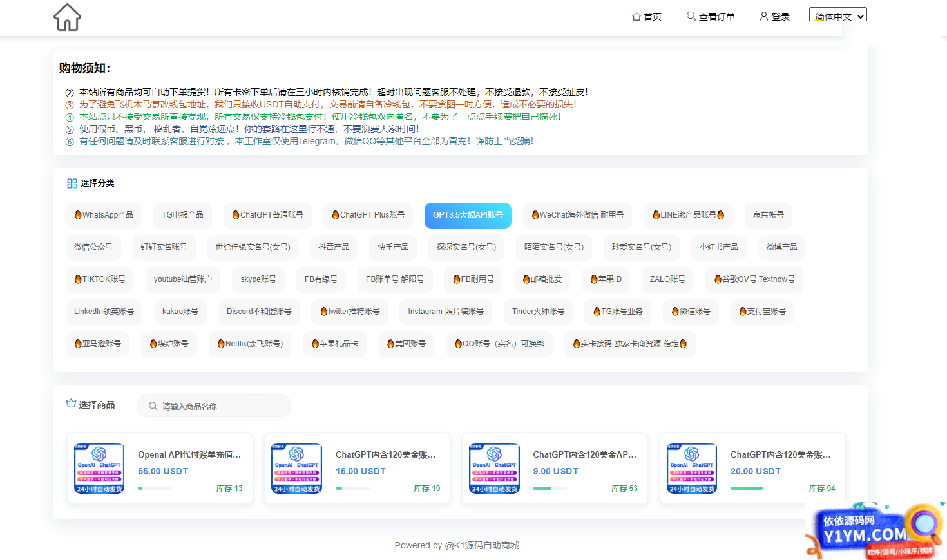Select the 陌陌实名号(女号) category
Screen dimensions: 947x560
[x=554, y=247]
